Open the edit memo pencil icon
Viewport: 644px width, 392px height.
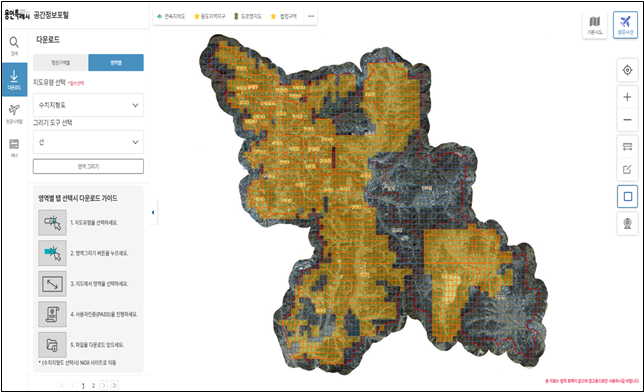coord(627,169)
